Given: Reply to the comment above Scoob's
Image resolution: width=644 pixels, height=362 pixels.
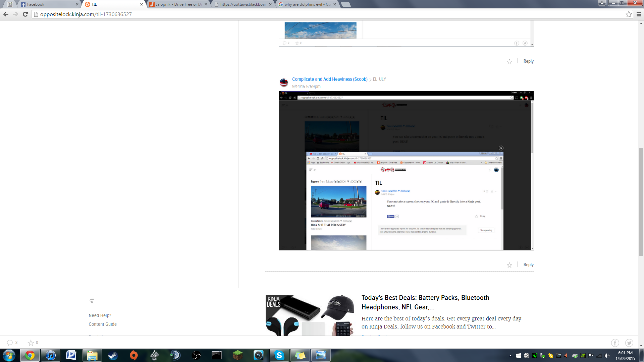Looking at the screenshot, I should point(528,61).
